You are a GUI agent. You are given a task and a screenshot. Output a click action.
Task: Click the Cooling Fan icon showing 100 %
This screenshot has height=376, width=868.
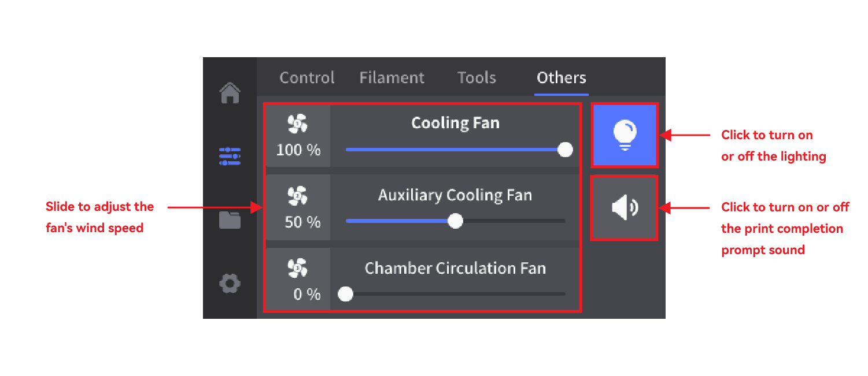[x=298, y=123]
